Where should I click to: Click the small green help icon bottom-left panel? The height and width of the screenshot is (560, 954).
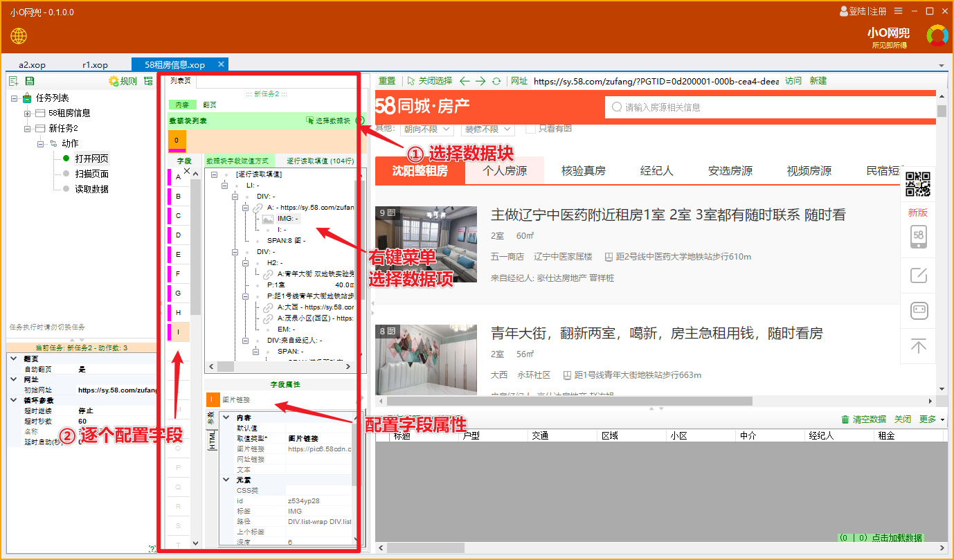(152, 548)
